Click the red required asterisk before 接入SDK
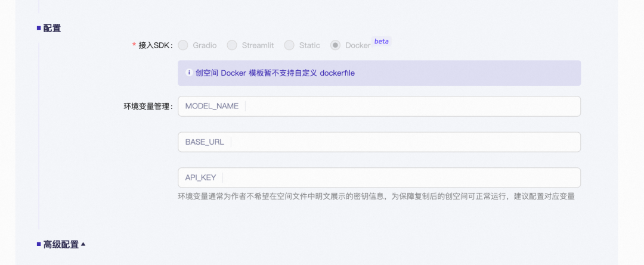This screenshot has height=265, width=644. click(134, 46)
